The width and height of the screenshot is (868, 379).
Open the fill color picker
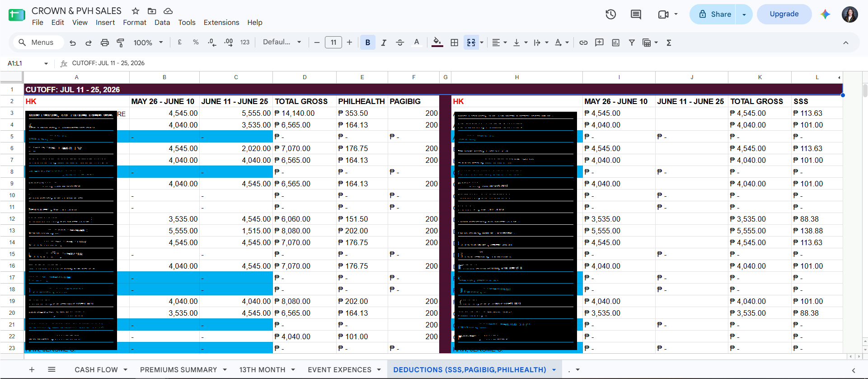[x=437, y=43]
